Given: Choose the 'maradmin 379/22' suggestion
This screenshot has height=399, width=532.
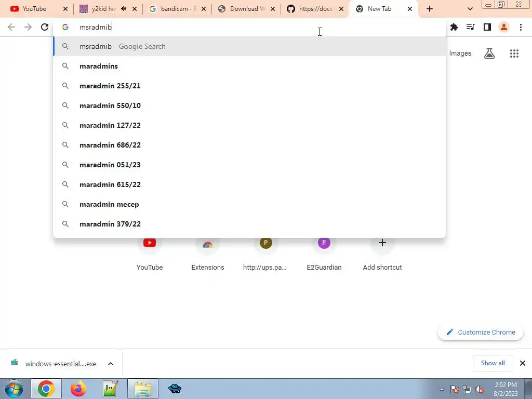Looking at the screenshot, I should click(x=249, y=224).
